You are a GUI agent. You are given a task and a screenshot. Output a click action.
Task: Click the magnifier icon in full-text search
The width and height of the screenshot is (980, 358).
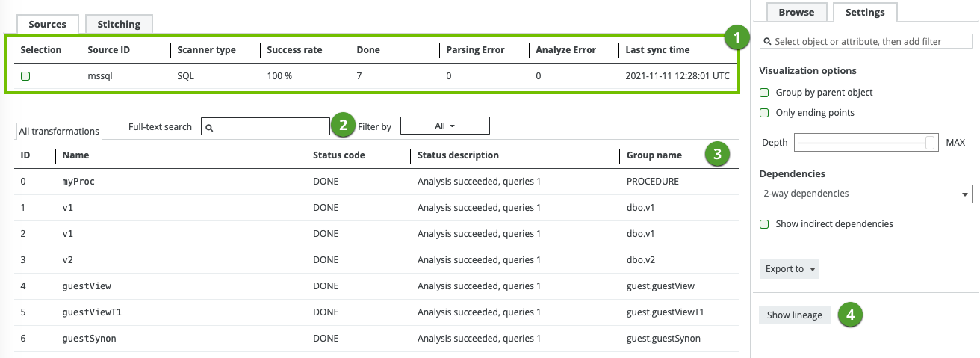click(x=210, y=128)
